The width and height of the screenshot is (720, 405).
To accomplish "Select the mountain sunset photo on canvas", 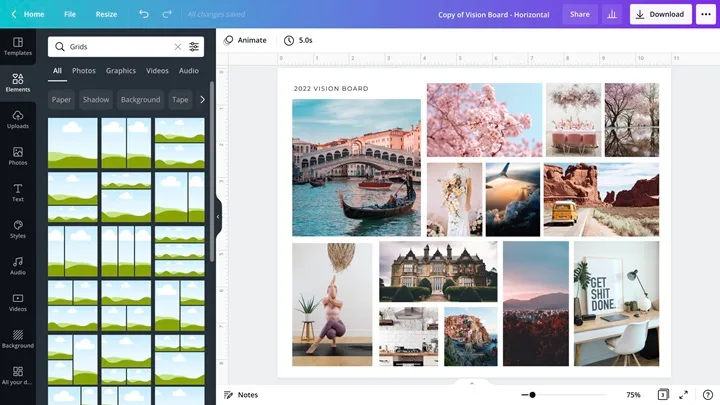I will [x=535, y=304].
